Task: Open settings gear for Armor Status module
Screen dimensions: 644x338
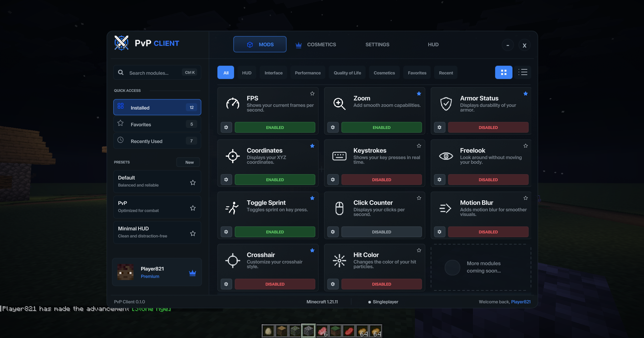Action: pos(439,127)
